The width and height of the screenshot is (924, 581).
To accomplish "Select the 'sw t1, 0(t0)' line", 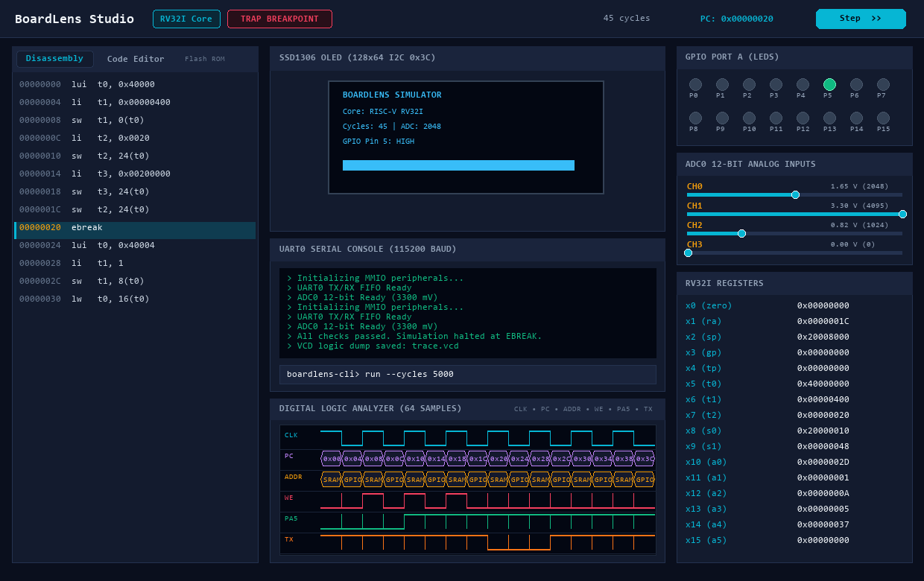I will coord(135,120).
